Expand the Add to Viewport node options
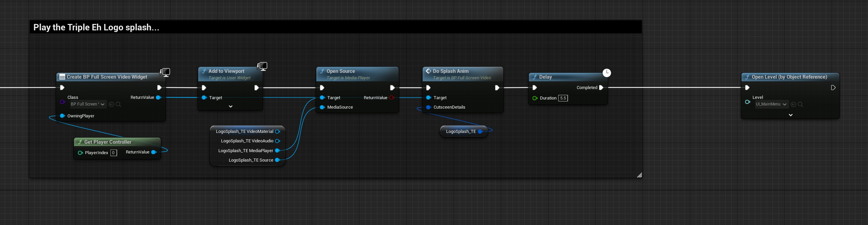868x225 pixels. point(230,107)
